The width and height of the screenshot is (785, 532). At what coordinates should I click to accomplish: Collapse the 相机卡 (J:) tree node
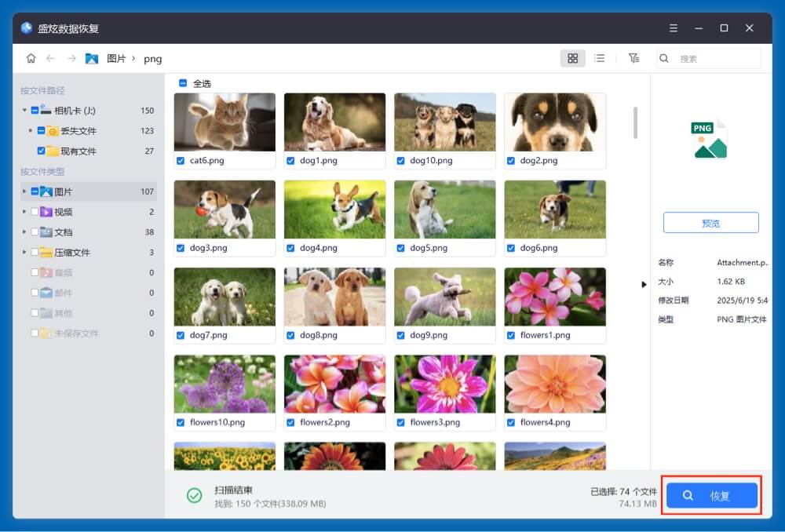tap(24, 111)
